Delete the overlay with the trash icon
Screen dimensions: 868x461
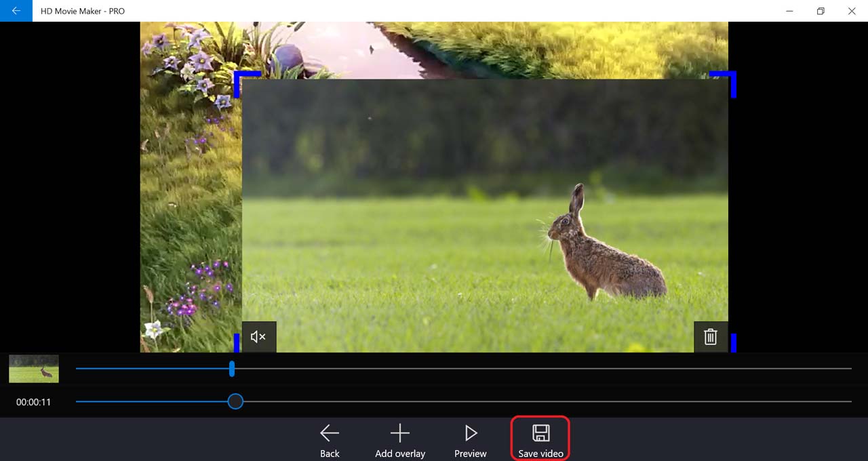point(710,337)
